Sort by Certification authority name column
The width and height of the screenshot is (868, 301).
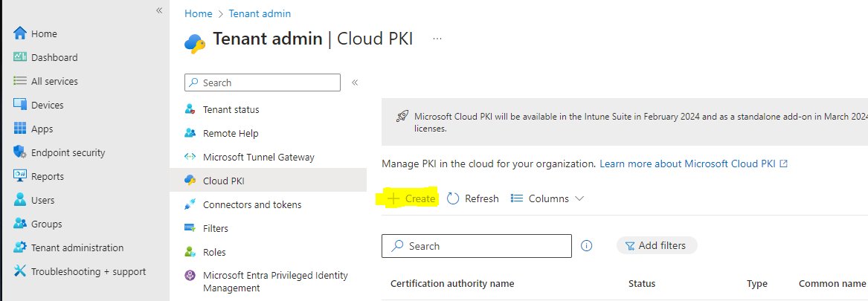(452, 283)
